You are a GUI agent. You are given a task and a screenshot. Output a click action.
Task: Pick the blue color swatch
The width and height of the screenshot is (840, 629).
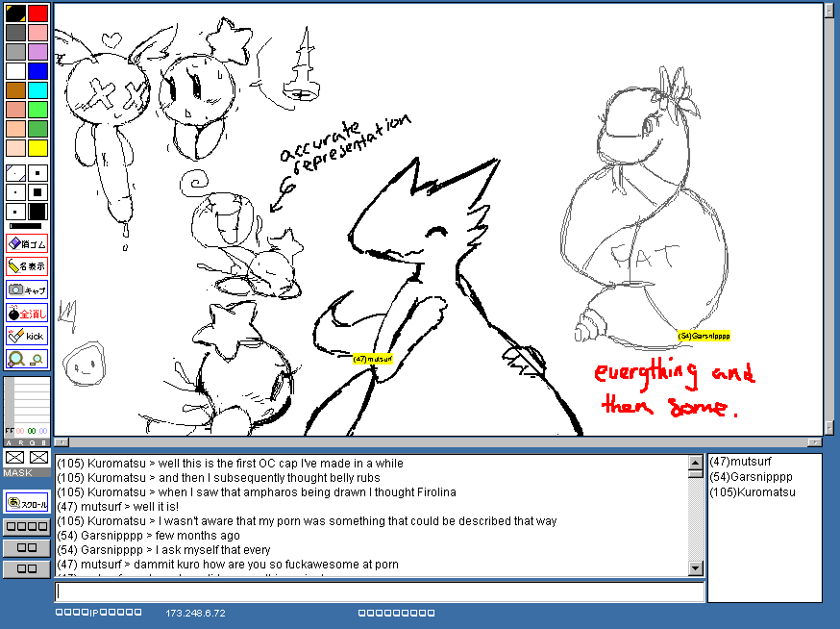[x=38, y=71]
